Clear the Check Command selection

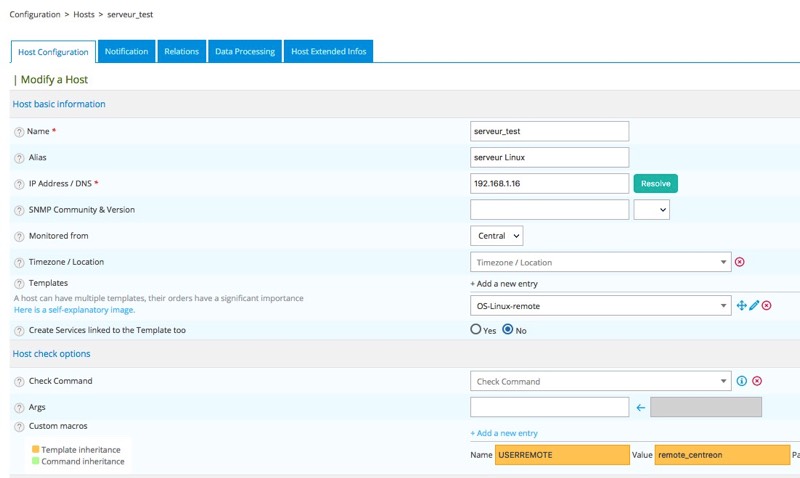(x=757, y=381)
